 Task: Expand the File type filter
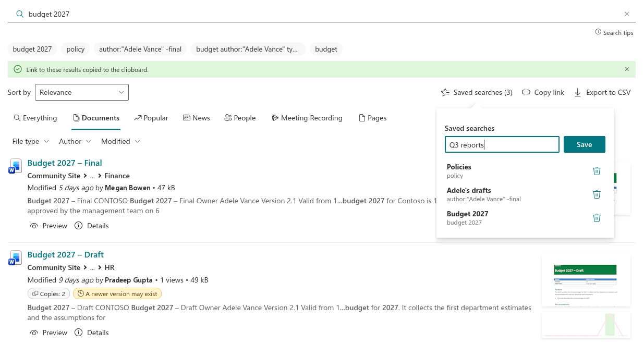[x=31, y=141]
